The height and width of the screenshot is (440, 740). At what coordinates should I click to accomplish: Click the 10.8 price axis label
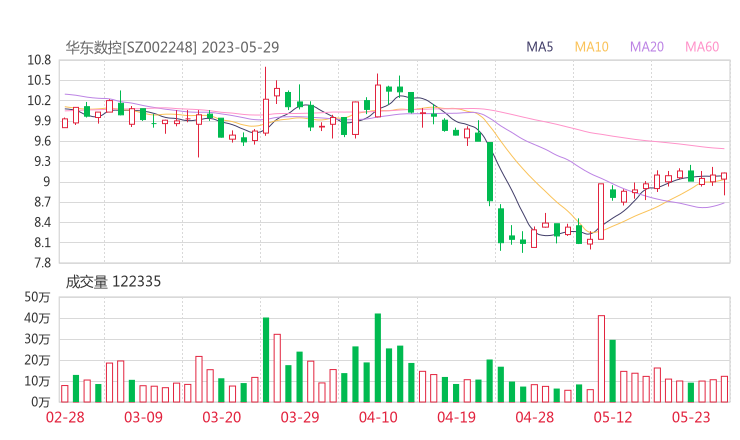tap(39, 60)
